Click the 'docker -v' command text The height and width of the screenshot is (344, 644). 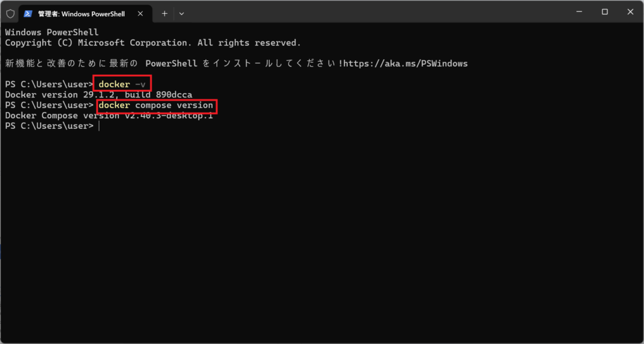point(122,84)
